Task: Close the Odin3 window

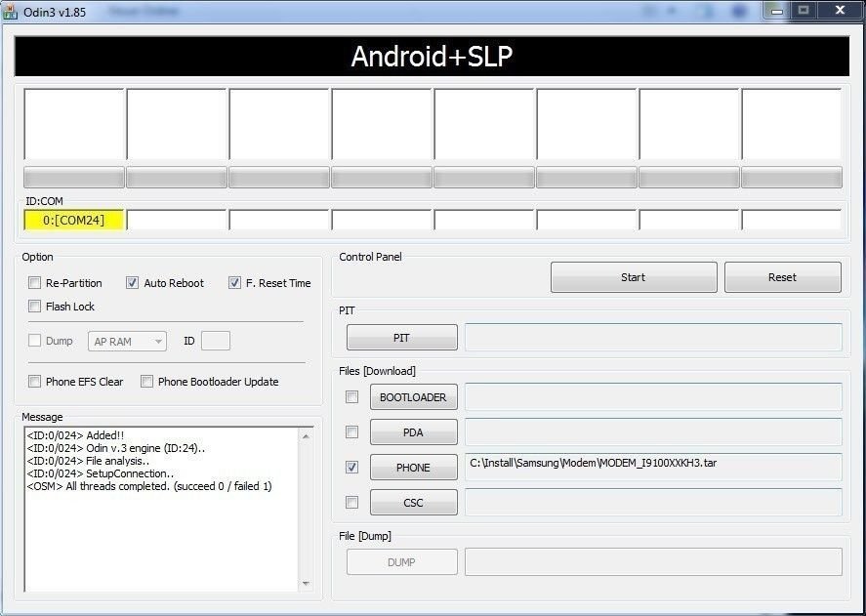Action: pos(840,10)
